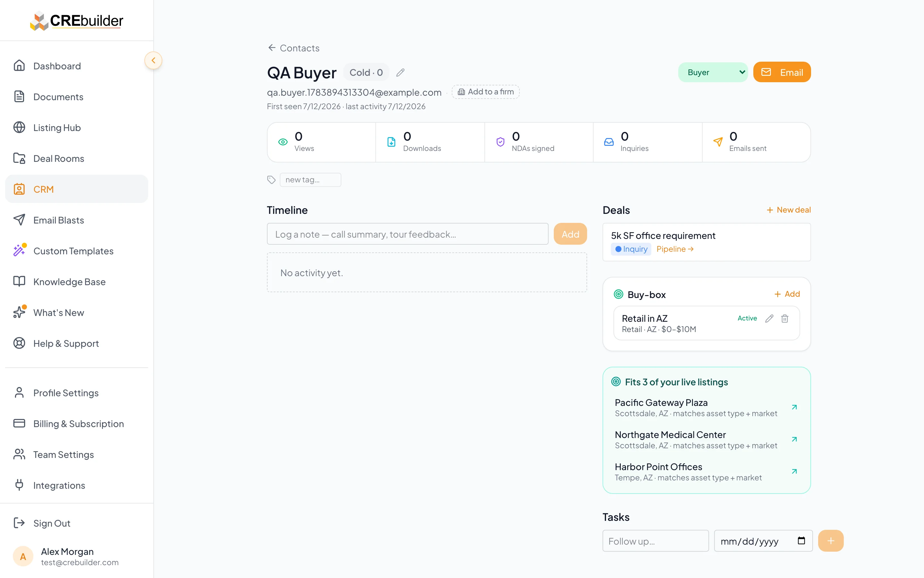The image size is (924, 578).
Task: Open Profile Settings
Action: point(76,393)
